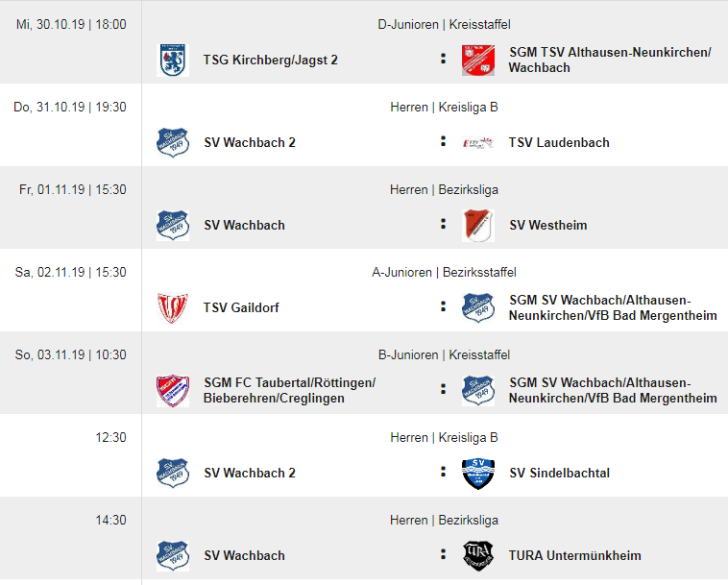Open the SV Westheim team page
The image size is (728, 585).
coord(547,225)
